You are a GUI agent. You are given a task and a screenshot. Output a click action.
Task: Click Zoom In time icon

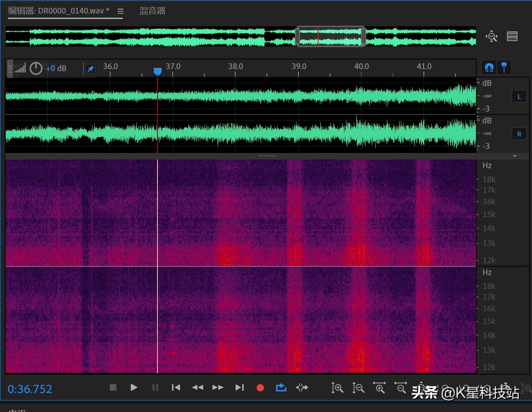[379, 387]
